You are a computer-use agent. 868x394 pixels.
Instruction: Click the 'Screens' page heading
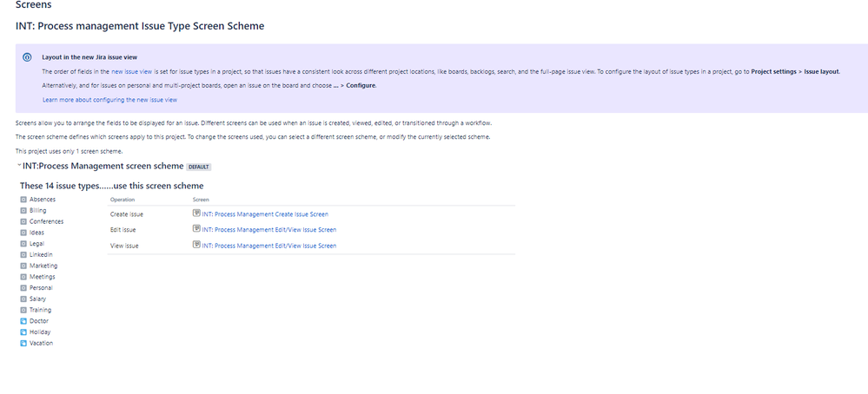point(34,5)
